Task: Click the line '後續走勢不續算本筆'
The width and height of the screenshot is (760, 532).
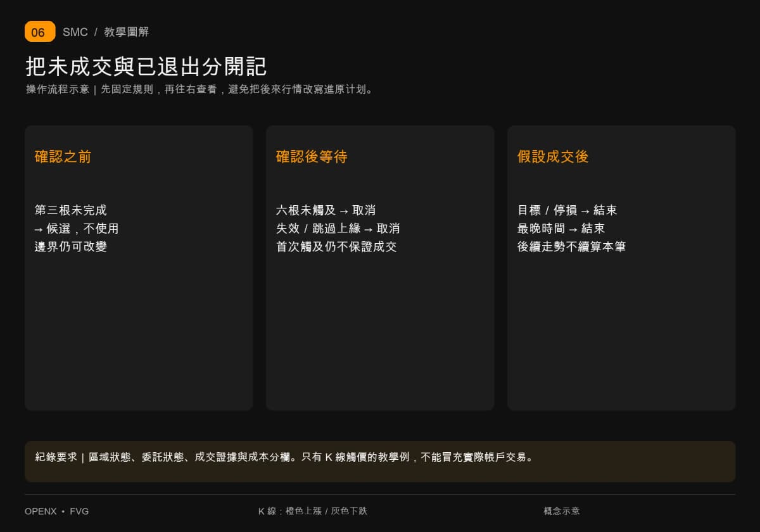Action: (572, 247)
